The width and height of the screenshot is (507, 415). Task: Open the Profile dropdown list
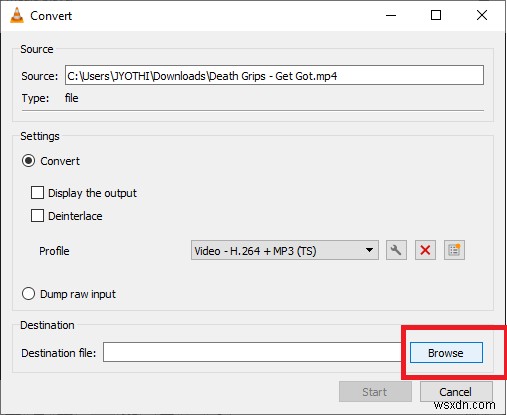[285, 250]
